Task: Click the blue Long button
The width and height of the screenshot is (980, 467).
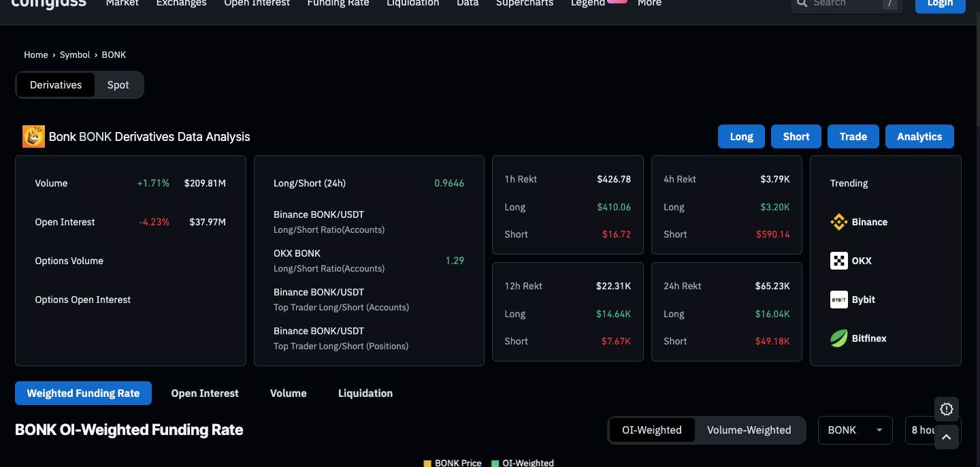Action: click(741, 137)
